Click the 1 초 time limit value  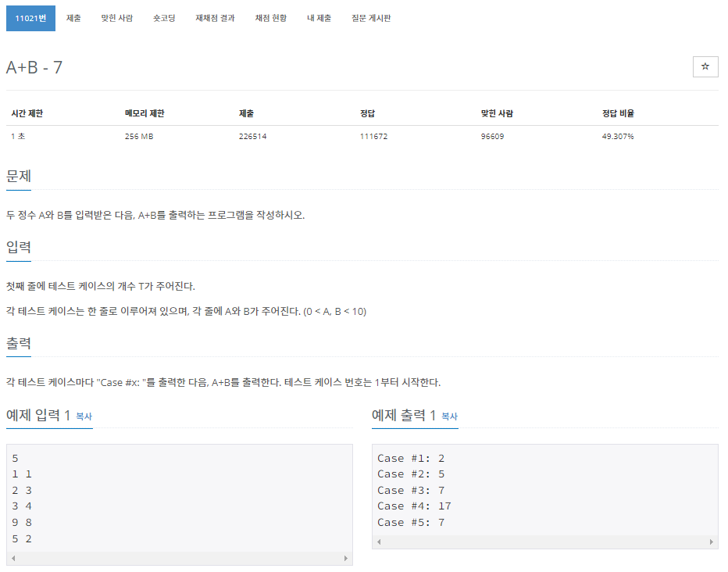[x=18, y=137]
